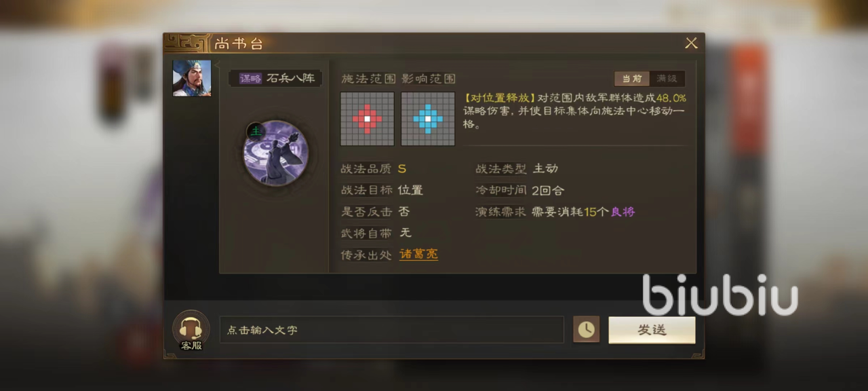Click the customer service headset icon
The image size is (868, 391).
pos(191,329)
